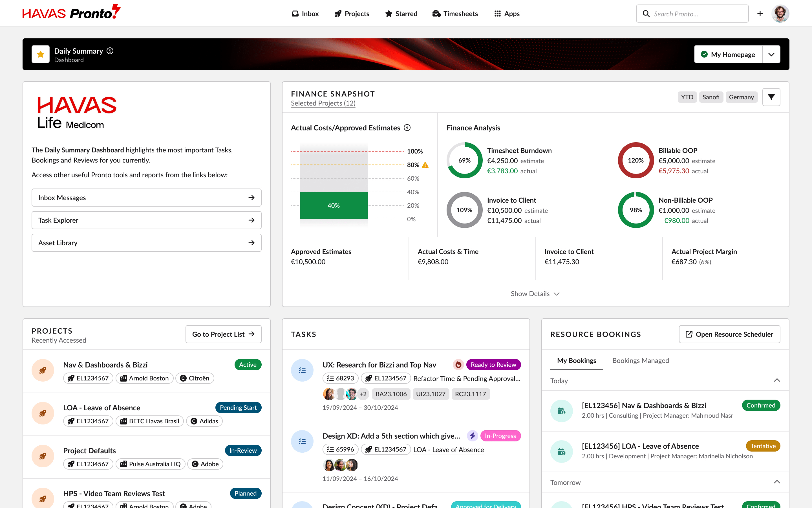
Task: Open Inbox from top navigation
Action: point(305,14)
